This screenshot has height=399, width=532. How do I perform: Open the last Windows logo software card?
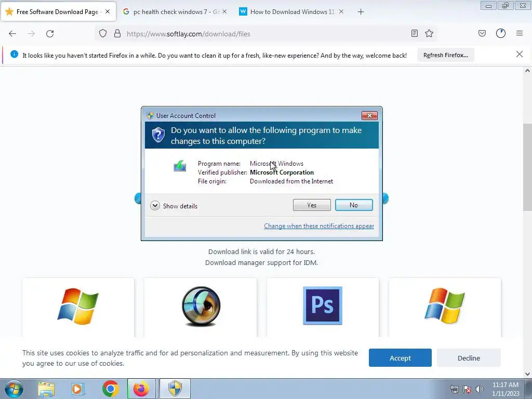click(x=445, y=307)
